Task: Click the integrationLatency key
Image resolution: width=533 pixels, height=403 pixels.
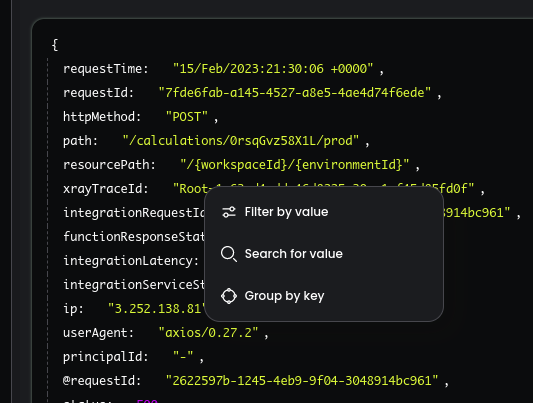Action: click(x=131, y=261)
